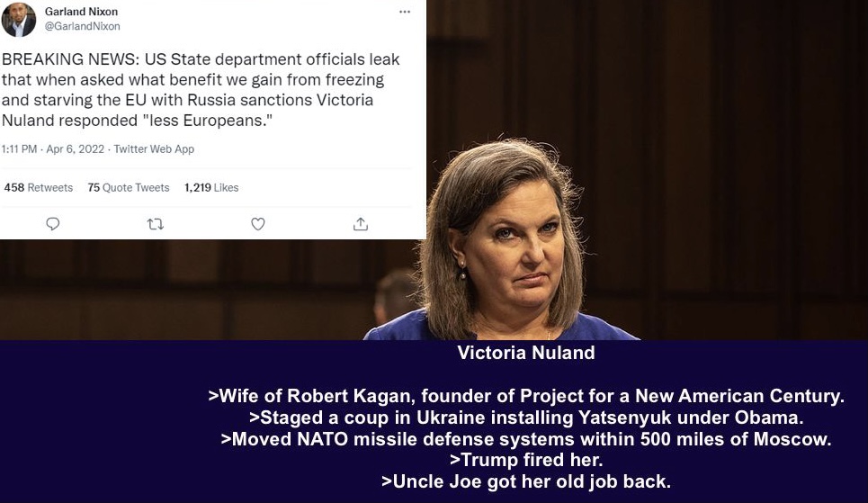Viewport: 868px width, 503px height.
Task: Open the Garland Nixon display name
Action: [x=81, y=12]
